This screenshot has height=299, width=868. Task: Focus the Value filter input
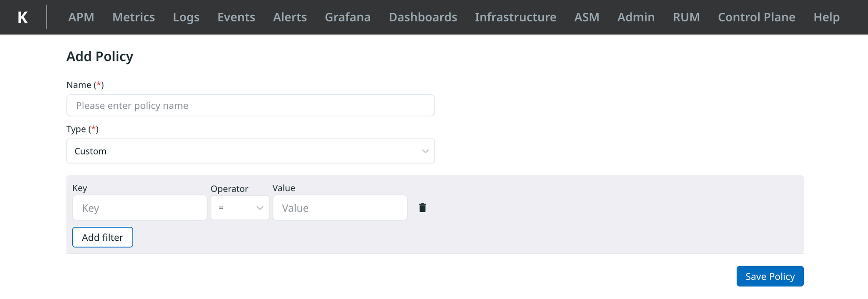click(340, 208)
